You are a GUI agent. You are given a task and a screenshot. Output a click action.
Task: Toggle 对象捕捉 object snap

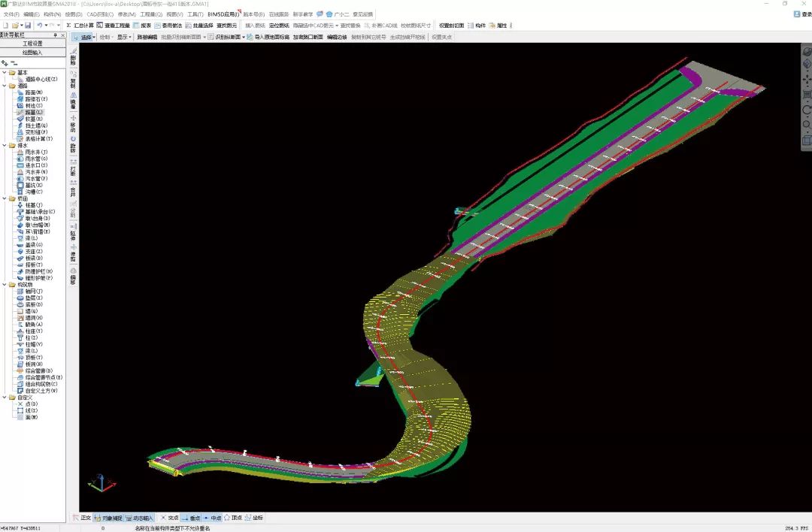pos(108,518)
